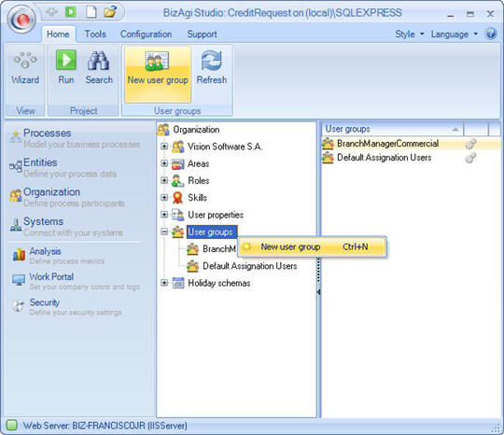This screenshot has width=504, height=435.
Task: Expand the Skills tree node
Action: click(164, 197)
